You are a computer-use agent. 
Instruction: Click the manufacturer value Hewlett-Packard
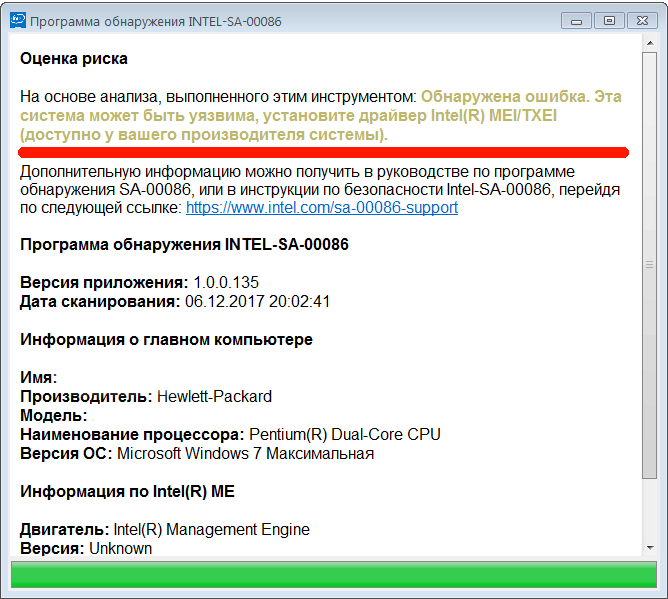(214, 397)
